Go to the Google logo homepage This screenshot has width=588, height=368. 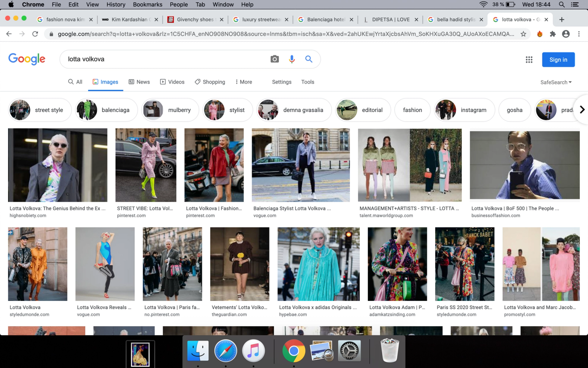(27, 59)
